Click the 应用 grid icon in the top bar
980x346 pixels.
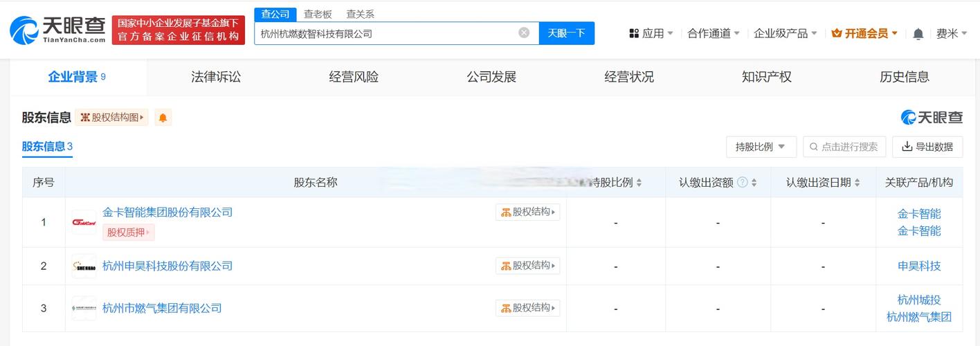(x=634, y=33)
